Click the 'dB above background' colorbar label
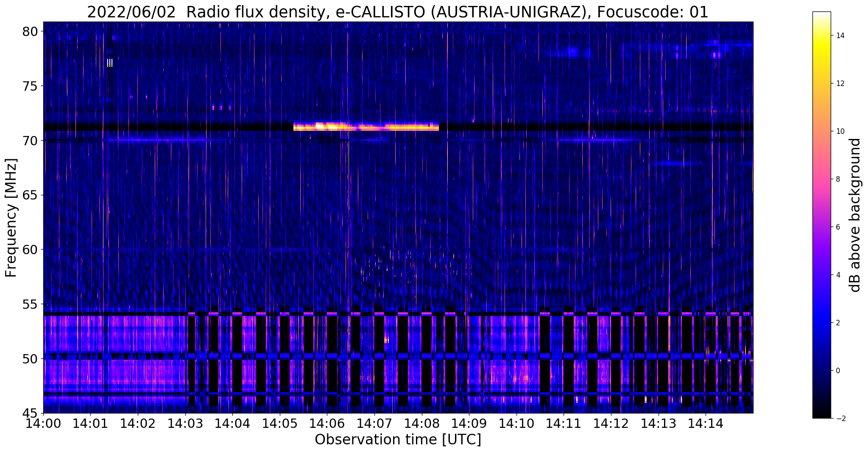The height and width of the screenshot is (452, 868). tap(855, 215)
